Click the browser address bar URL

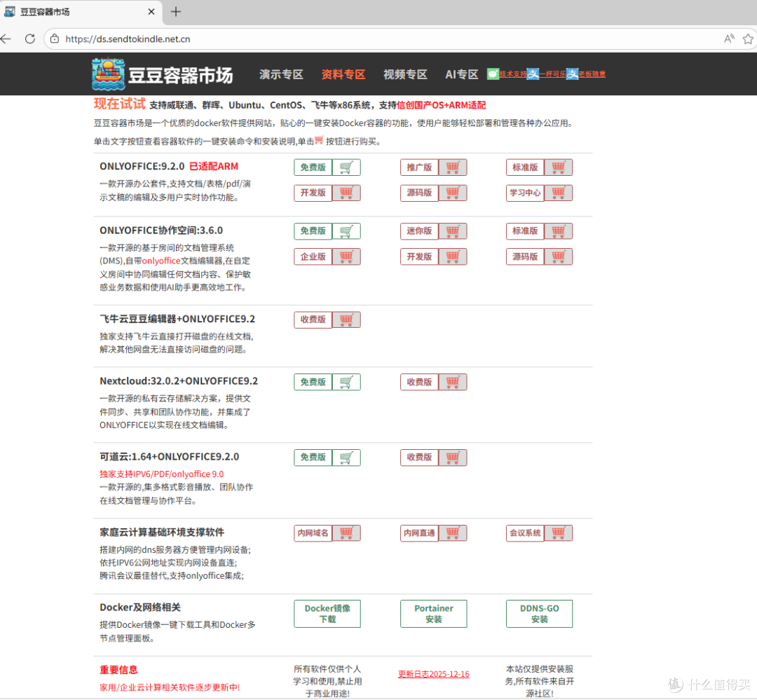[x=128, y=39]
